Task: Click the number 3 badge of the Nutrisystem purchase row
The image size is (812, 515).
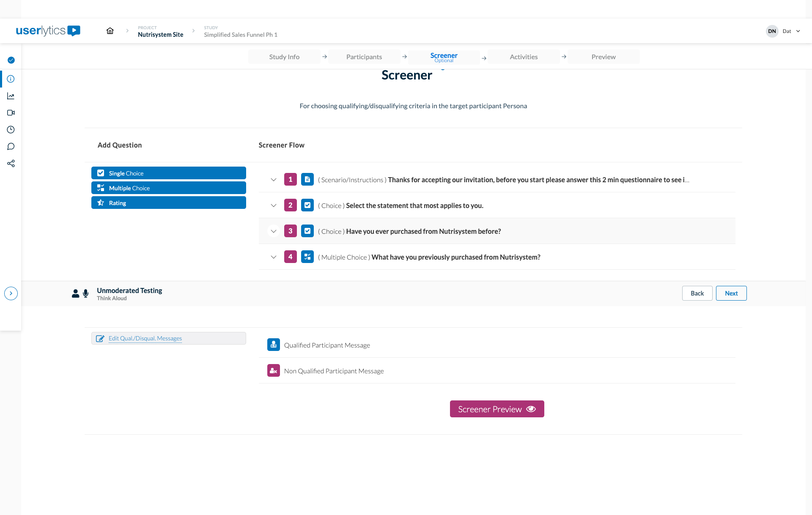Action: coord(291,231)
